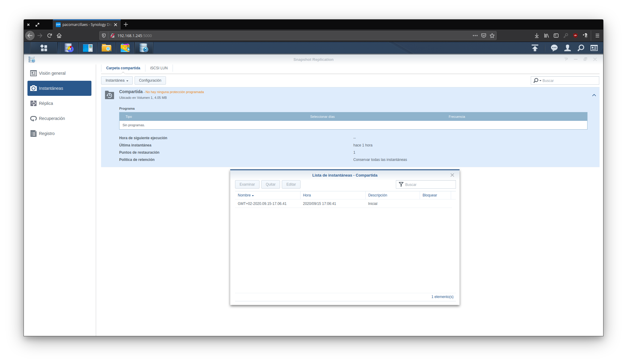Open DSM notifications speech bubble

(x=554, y=48)
